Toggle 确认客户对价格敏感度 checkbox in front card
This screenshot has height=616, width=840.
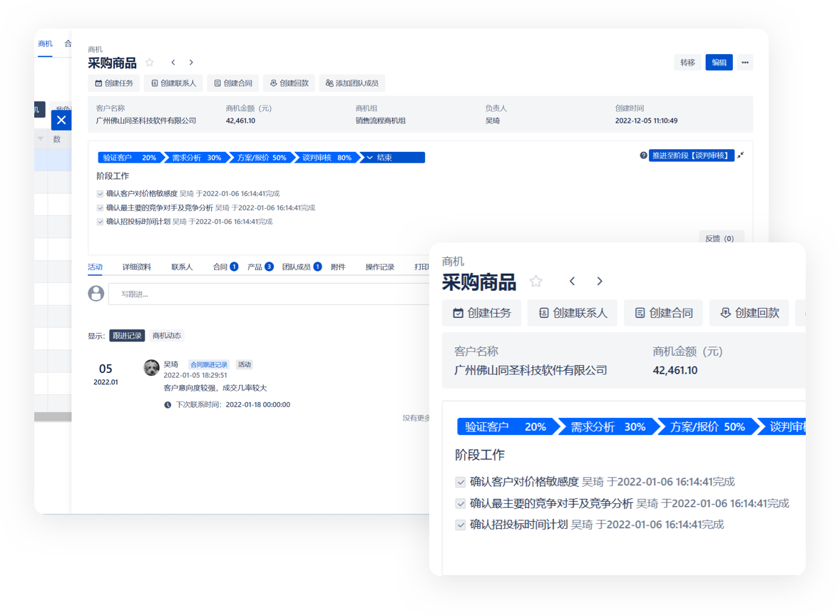(x=460, y=482)
